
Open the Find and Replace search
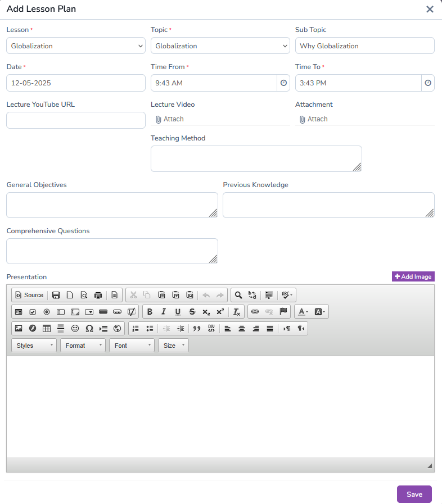click(x=237, y=294)
